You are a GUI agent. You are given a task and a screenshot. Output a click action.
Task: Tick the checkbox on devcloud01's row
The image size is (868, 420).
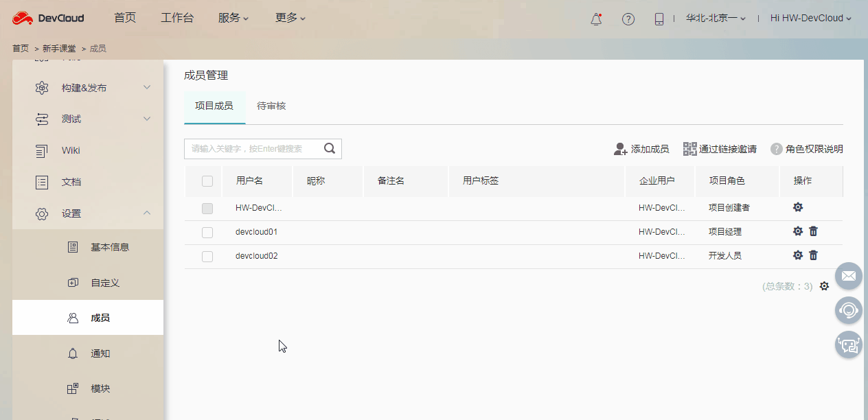click(207, 232)
